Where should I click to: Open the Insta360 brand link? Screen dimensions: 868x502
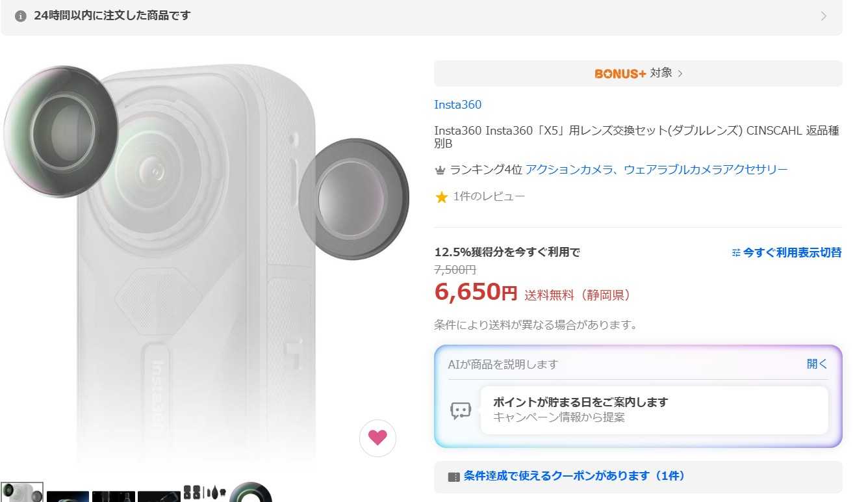[x=458, y=105]
